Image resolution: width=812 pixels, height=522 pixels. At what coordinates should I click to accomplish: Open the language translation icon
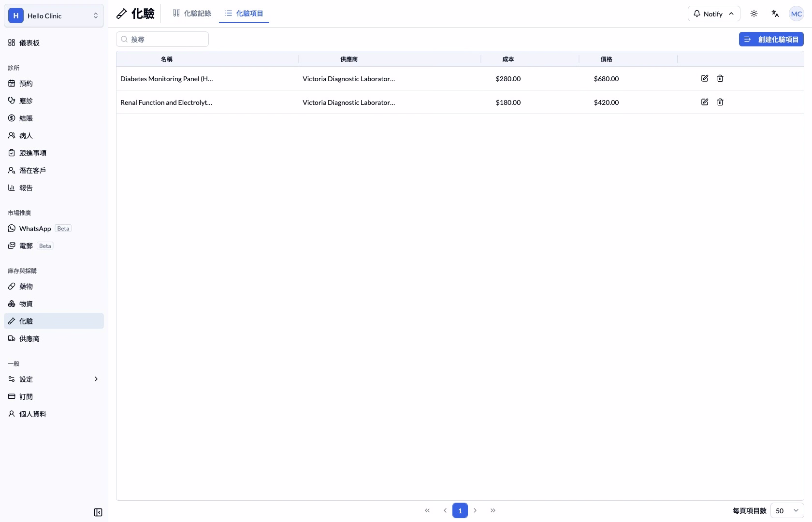(x=775, y=14)
